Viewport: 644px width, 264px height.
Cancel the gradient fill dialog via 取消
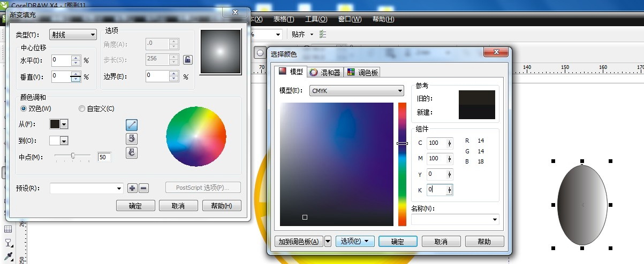point(178,206)
